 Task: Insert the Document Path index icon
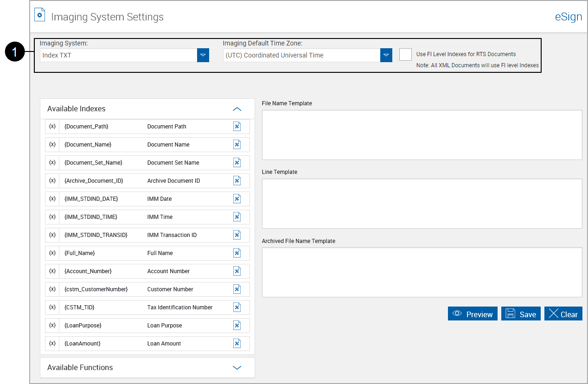click(237, 126)
